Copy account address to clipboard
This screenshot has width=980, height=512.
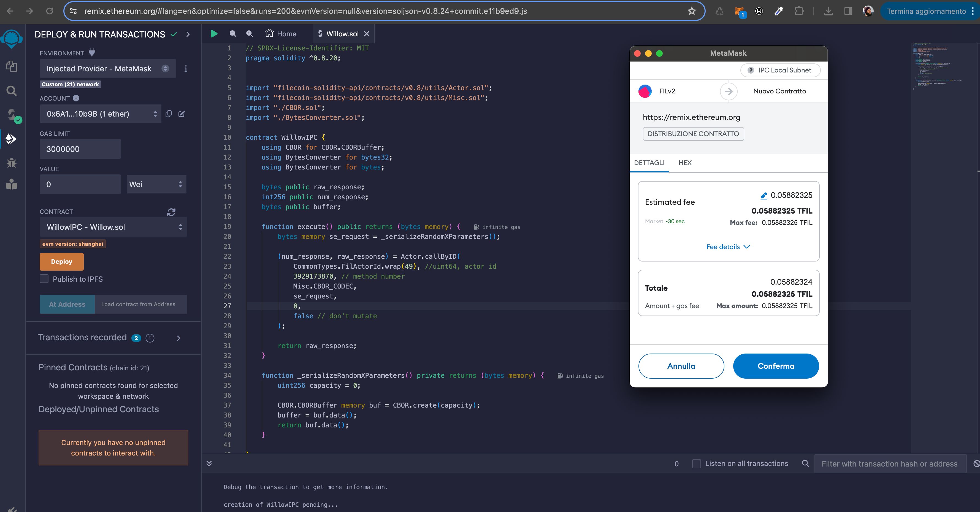coord(169,114)
